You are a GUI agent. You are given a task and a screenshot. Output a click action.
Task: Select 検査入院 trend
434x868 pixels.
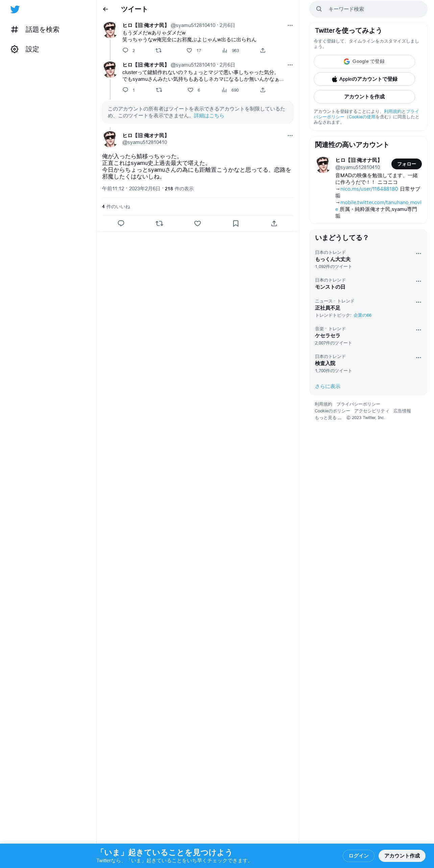coord(325,363)
